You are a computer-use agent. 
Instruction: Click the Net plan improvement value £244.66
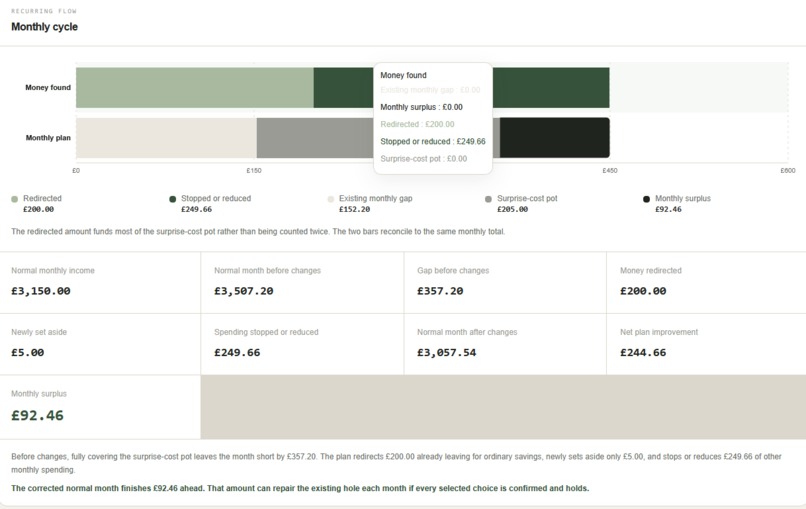[x=643, y=353]
